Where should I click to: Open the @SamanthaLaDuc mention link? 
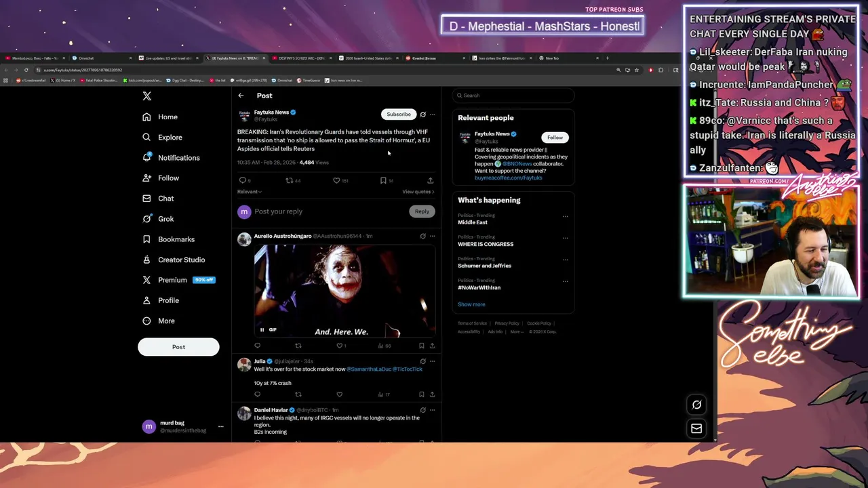tap(368, 369)
